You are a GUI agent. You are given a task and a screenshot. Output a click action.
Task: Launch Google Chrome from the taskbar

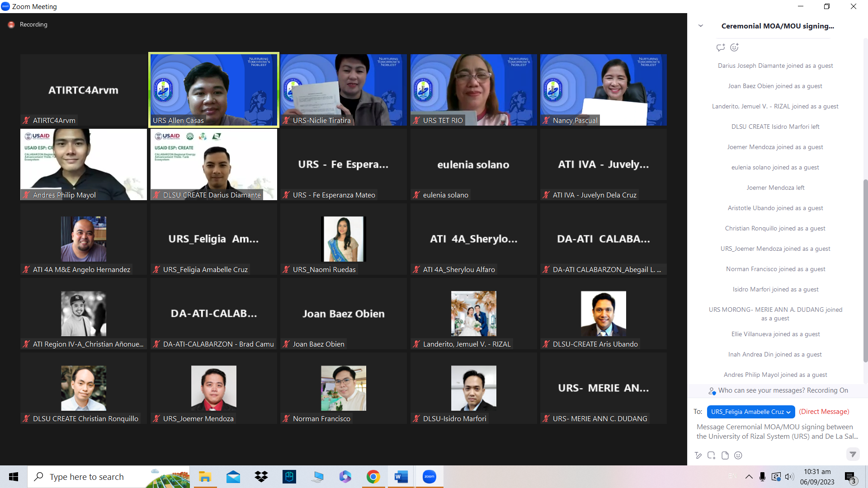373,477
